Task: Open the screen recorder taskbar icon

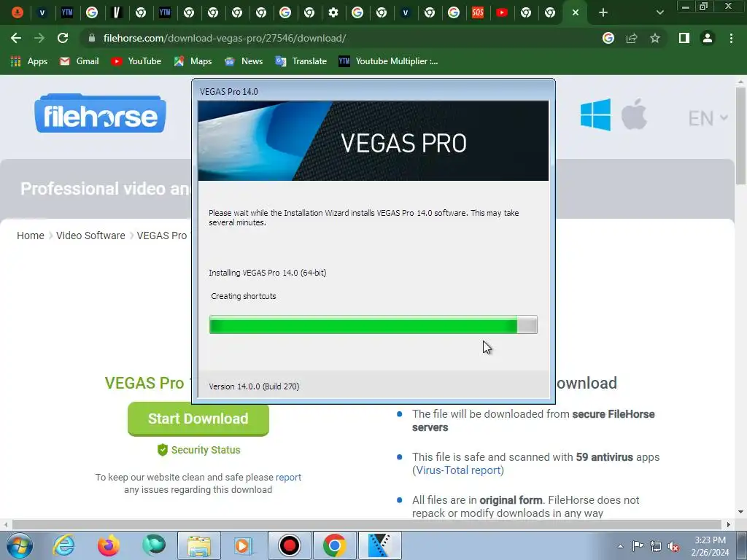Action: tap(289, 545)
